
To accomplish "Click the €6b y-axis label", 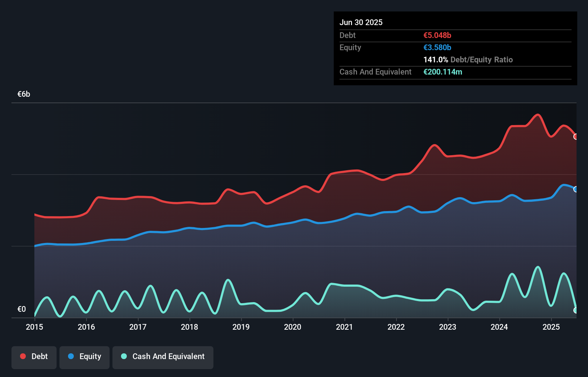I will (x=24, y=94).
